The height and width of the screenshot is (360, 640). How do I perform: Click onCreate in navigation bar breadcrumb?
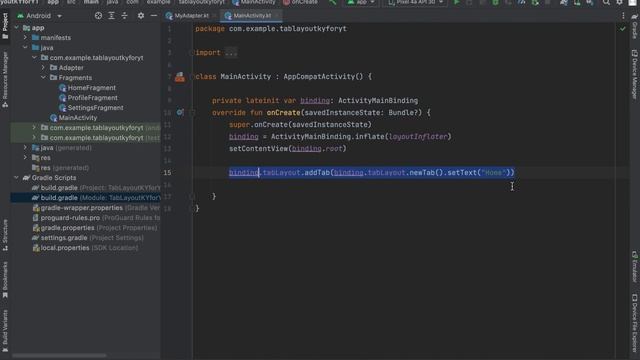(x=300, y=2)
